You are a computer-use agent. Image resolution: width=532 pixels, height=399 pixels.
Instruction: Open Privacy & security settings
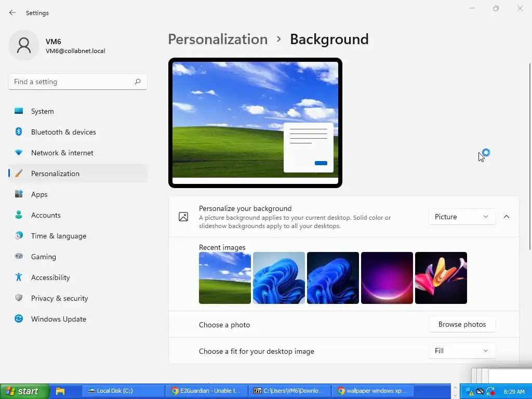pyautogui.click(x=78, y=298)
